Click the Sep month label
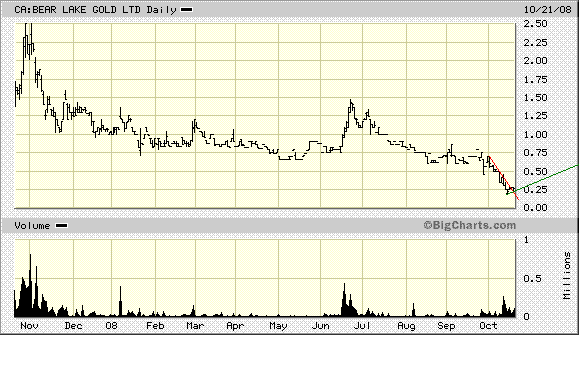 [x=446, y=326]
